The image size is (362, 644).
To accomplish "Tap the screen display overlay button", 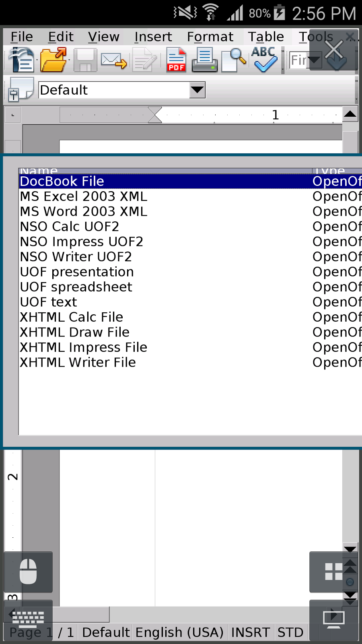I will pyautogui.click(x=333, y=620).
